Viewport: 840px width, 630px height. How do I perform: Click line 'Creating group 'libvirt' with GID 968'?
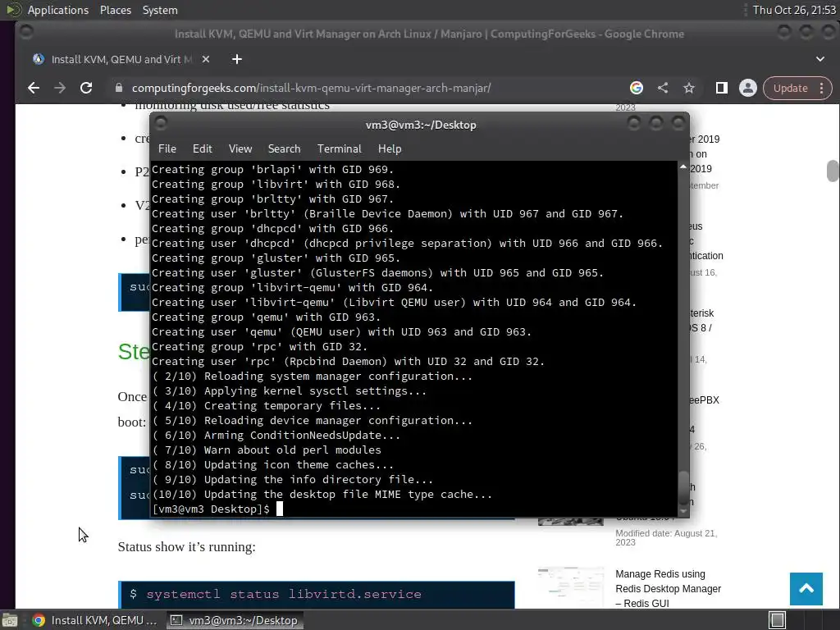pos(276,185)
